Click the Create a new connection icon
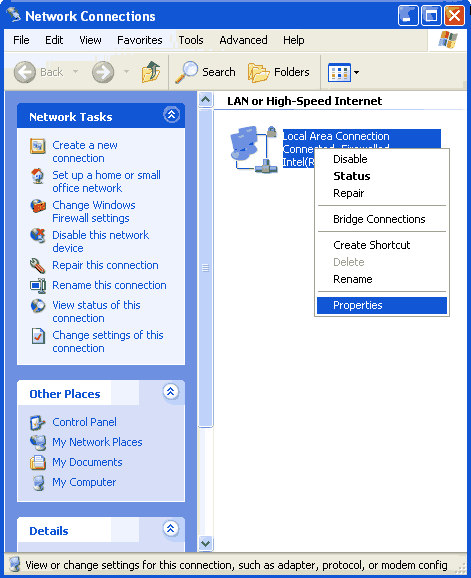The image size is (471, 578). point(38,146)
